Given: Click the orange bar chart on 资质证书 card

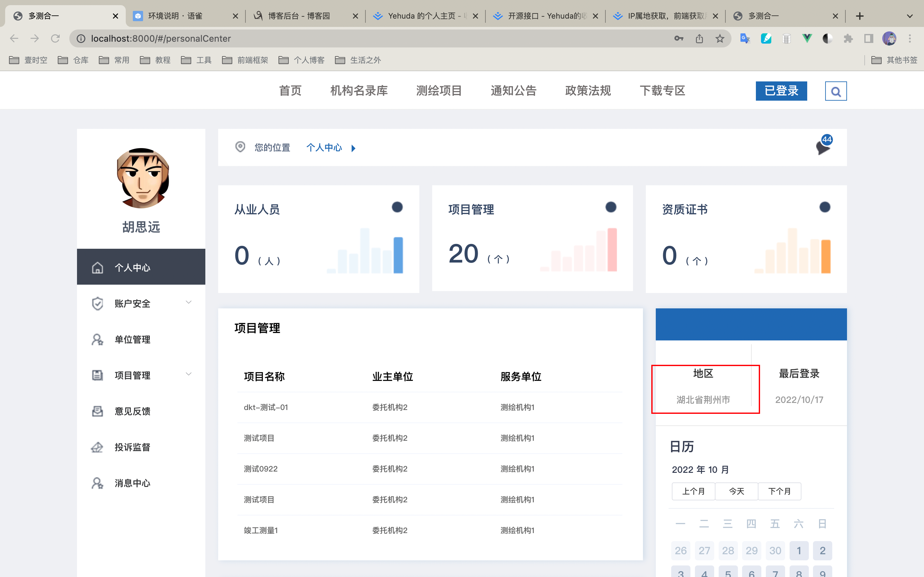Looking at the screenshot, I should [792, 251].
